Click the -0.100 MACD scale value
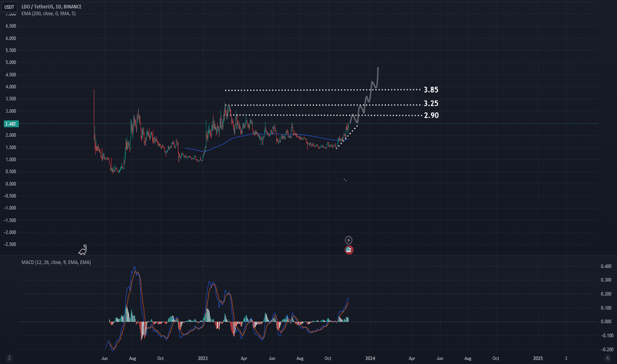 click(x=606, y=336)
